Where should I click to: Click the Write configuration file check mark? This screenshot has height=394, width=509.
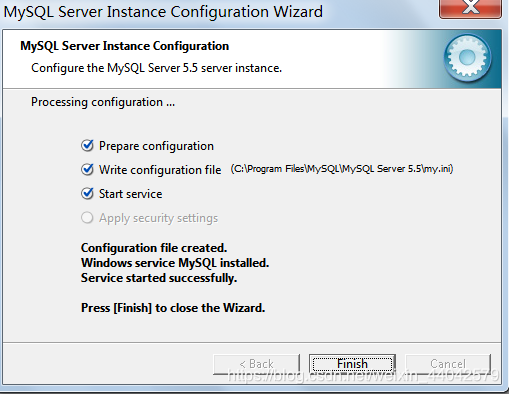(87, 170)
